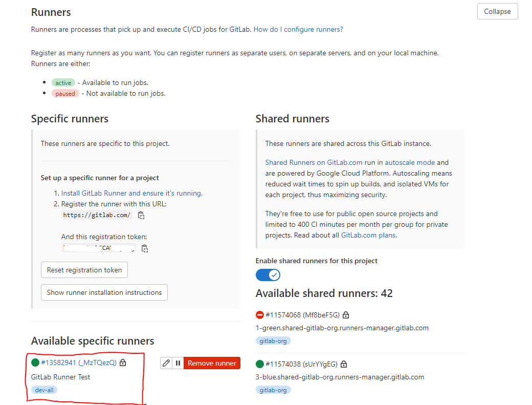Open 'How do I configure runners?' link
This screenshot has width=532, height=405.
pos(298,30)
